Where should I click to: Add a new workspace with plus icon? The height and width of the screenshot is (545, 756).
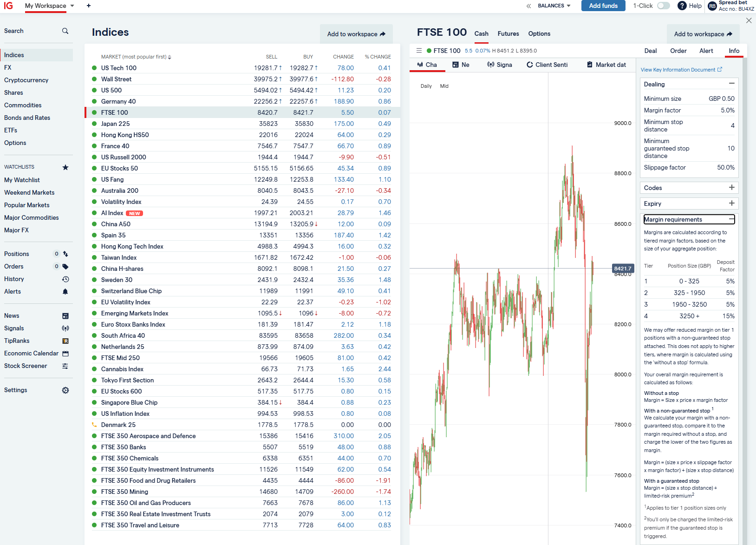click(89, 6)
